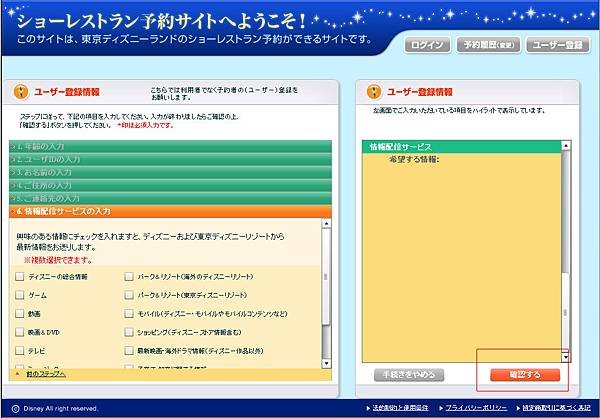Click the up arrow of the checkbox list scrollbar
600x418 pixels.
[x=326, y=224]
